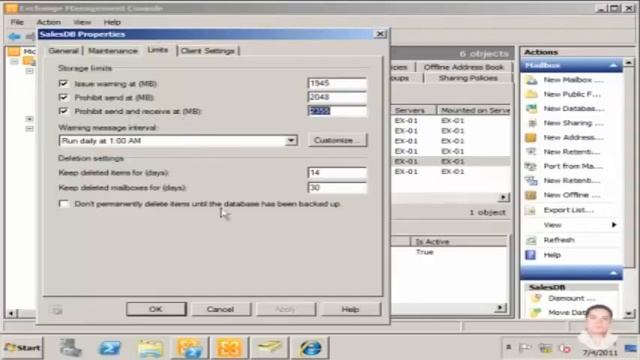Click Keep deleted items days field
640x360 pixels.
tap(337, 173)
